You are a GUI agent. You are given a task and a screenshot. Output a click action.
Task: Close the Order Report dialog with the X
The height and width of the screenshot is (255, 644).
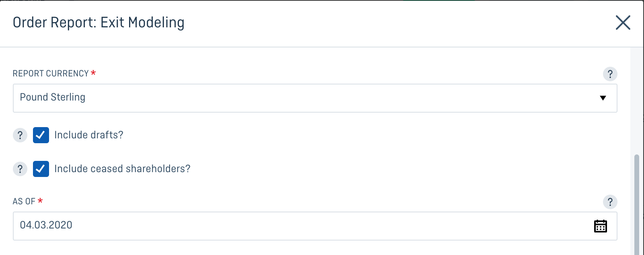(x=623, y=23)
